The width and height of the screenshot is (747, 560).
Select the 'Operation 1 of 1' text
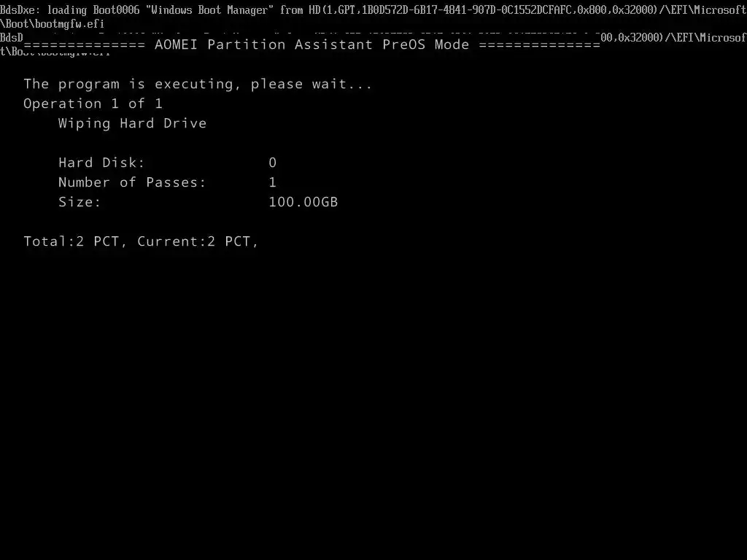click(x=93, y=104)
